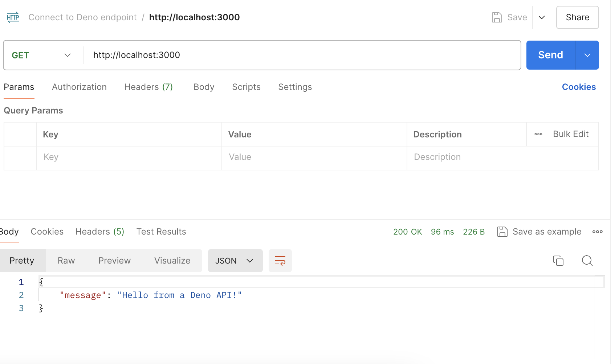This screenshot has width=615, height=364.
Task: Switch response view to Preview
Action: (114, 260)
